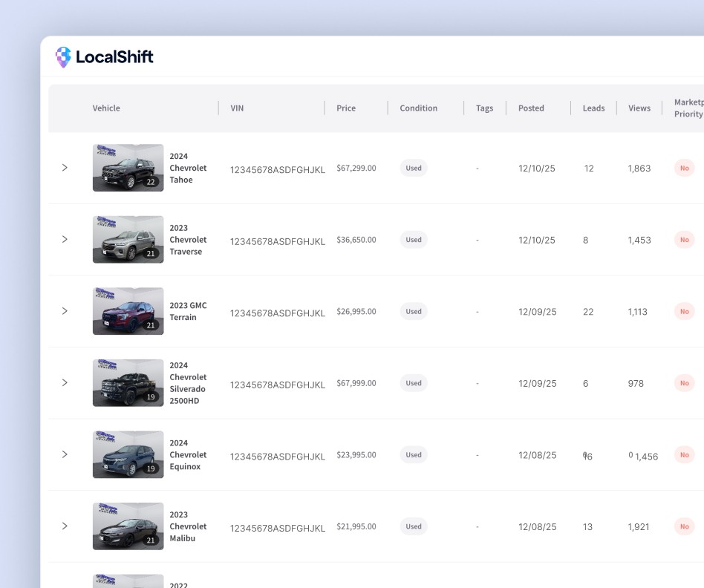The image size is (704, 588).
Task: Open the Chevrolet Malibu photo thumbnail
Action: [128, 526]
